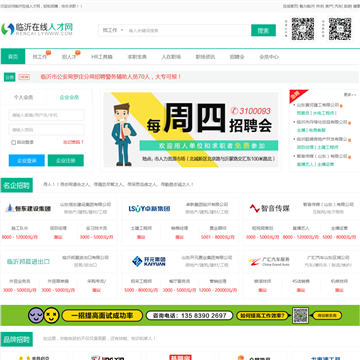Focus the password login field

click(x=46, y=130)
